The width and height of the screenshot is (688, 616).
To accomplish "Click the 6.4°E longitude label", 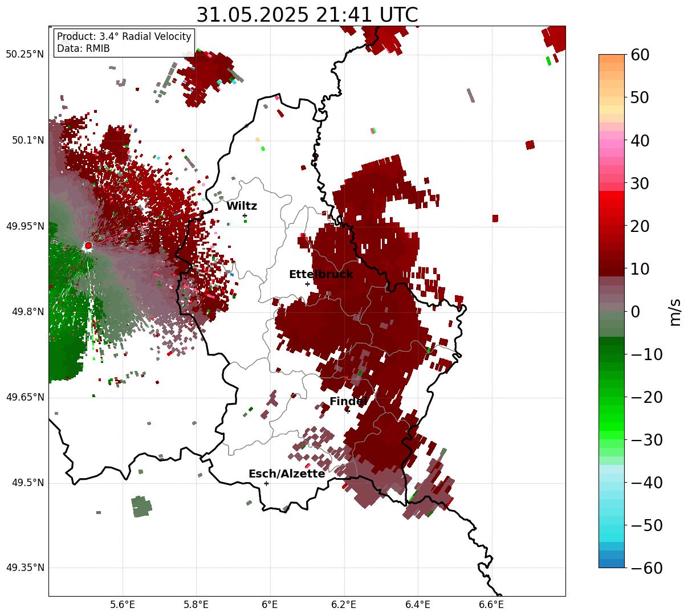I will [x=418, y=605].
